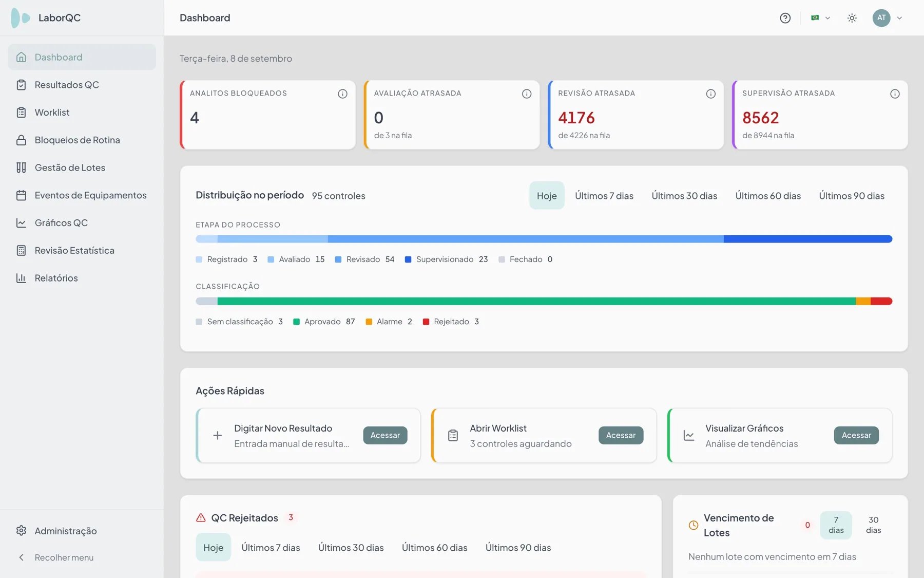This screenshot has height=578, width=924.
Task: Select Últimos 30 dias in Distribuição
Action: (x=684, y=196)
